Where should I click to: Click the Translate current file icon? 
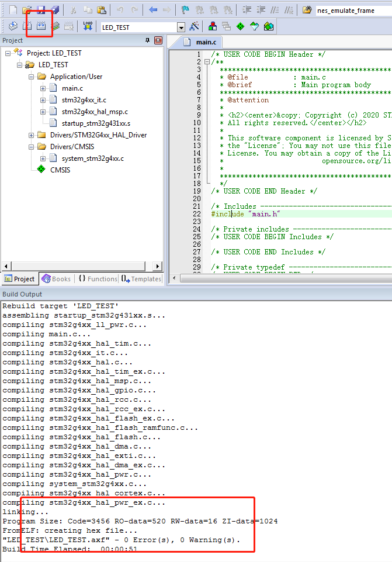pyautogui.click(x=13, y=26)
